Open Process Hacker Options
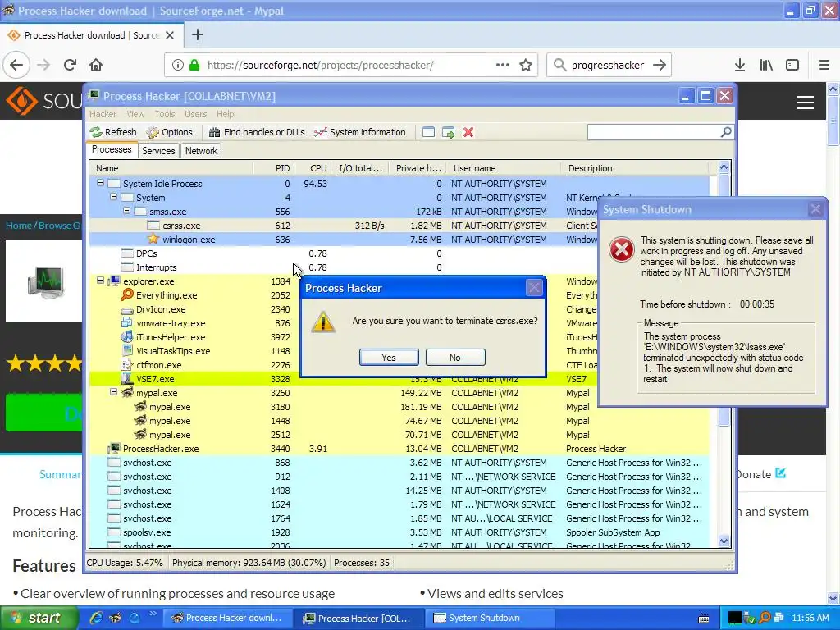This screenshot has width=840, height=630. [x=169, y=132]
